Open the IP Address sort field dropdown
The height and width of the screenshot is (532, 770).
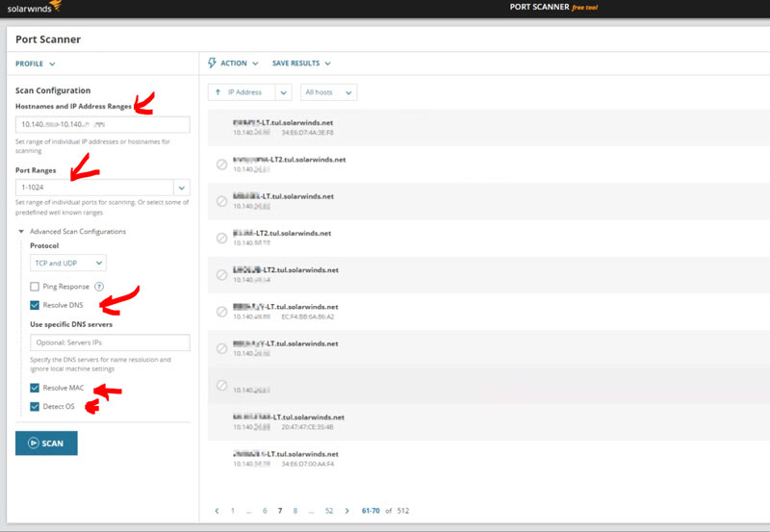click(x=283, y=92)
